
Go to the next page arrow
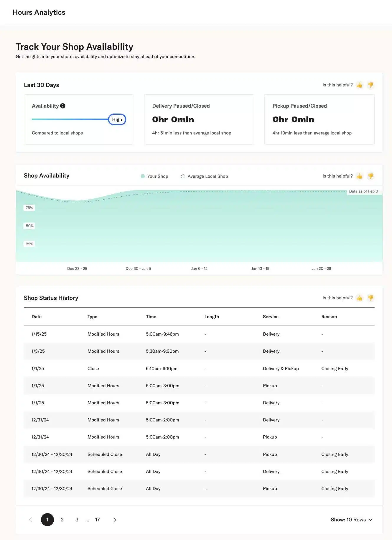(115, 520)
